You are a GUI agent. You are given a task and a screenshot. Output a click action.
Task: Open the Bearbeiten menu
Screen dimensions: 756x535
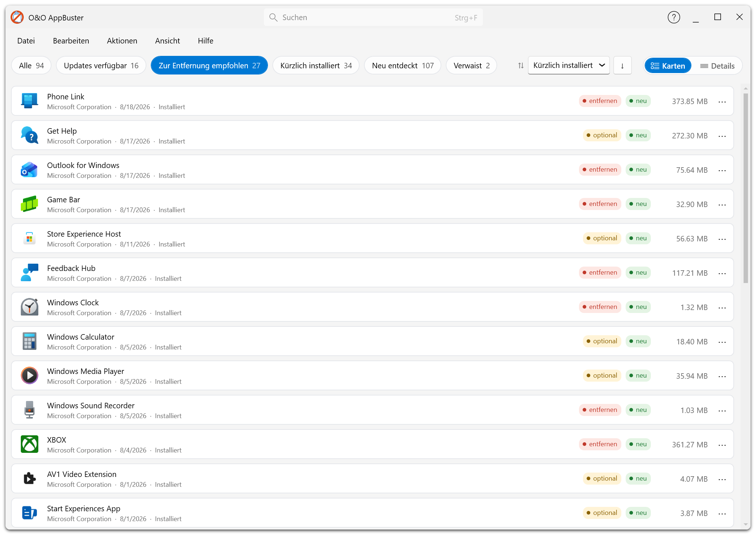[71, 41]
